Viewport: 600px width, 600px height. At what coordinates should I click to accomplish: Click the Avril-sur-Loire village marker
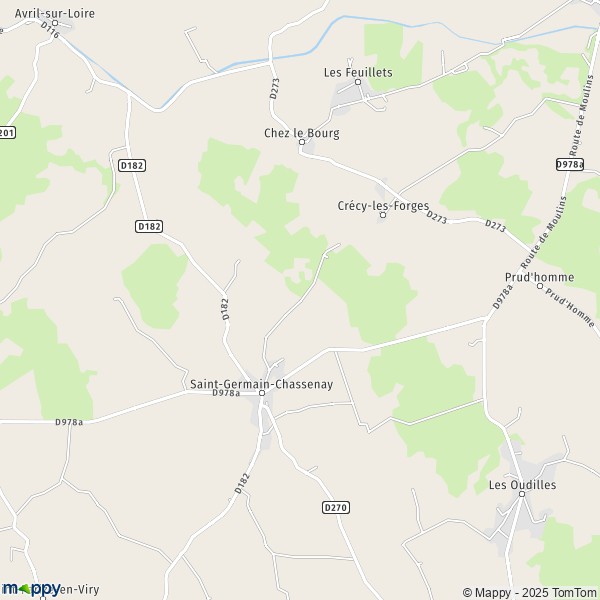coord(55,23)
